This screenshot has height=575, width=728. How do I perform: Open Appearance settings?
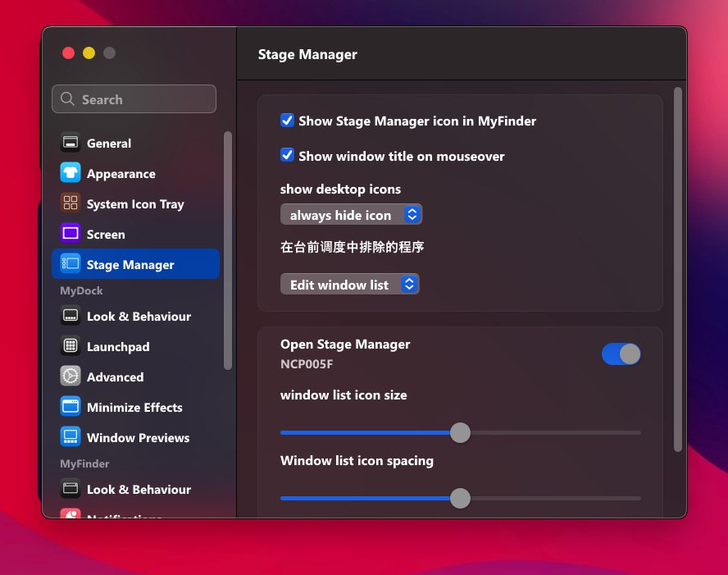pos(134,173)
